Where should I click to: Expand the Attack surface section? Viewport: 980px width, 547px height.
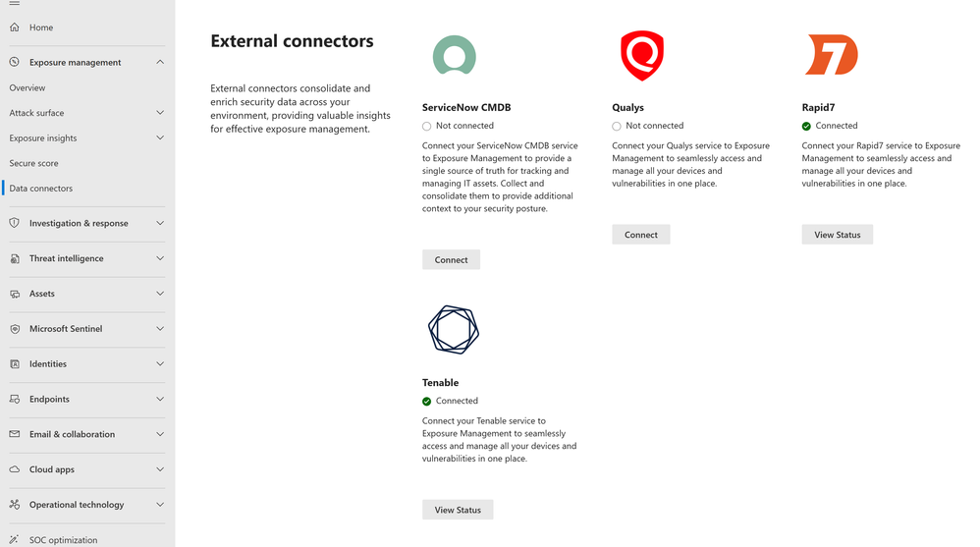point(160,113)
